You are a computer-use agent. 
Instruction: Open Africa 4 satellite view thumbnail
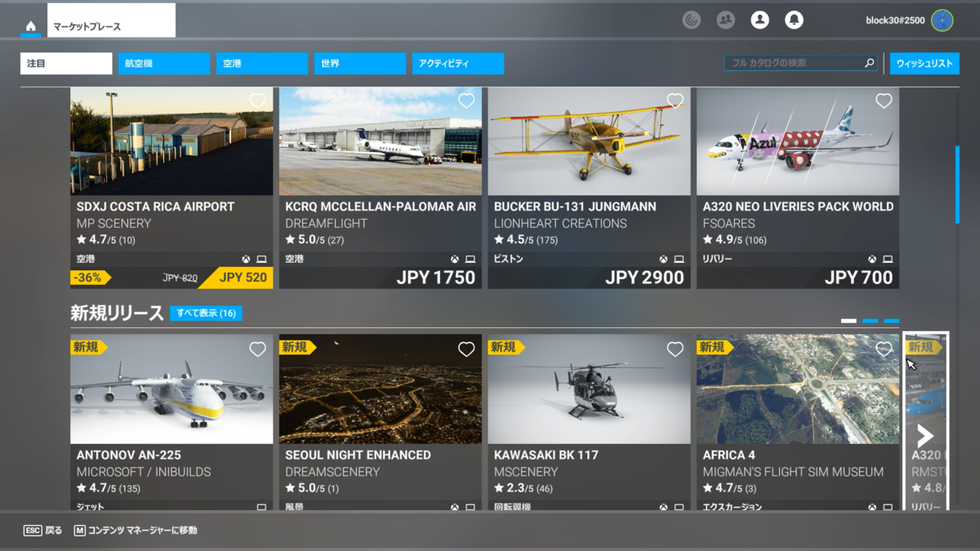(798, 389)
